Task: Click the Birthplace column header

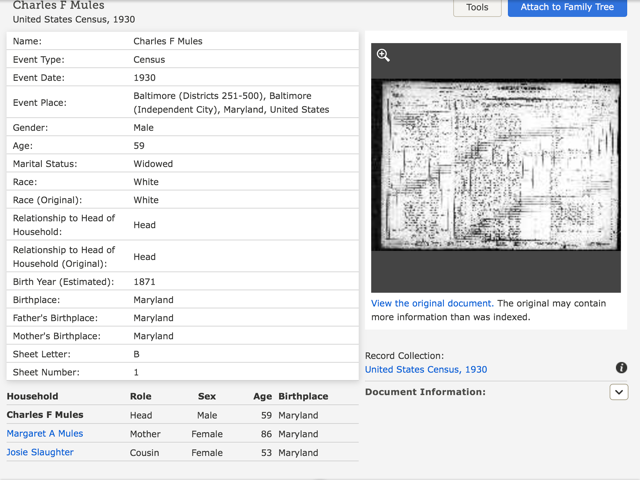Action: (303, 396)
